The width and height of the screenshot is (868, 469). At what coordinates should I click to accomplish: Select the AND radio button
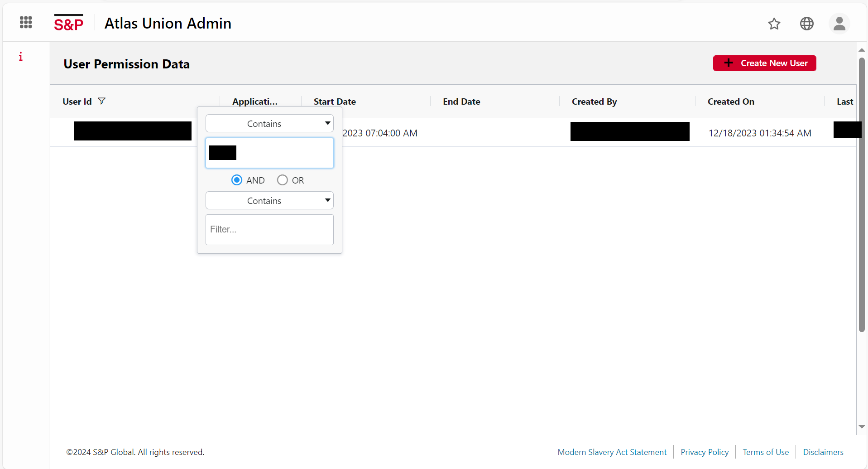click(x=237, y=180)
